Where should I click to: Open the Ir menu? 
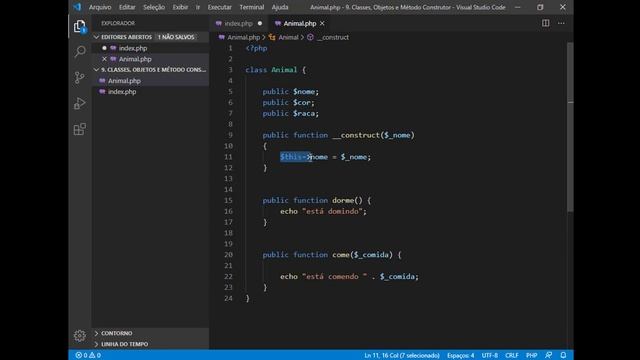point(198,7)
